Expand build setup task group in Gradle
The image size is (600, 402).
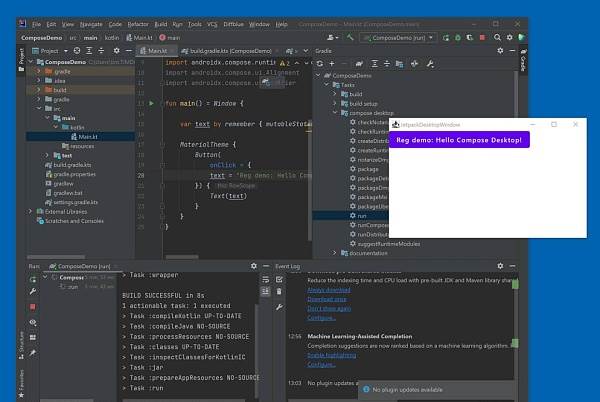click(x=335, y=103)
